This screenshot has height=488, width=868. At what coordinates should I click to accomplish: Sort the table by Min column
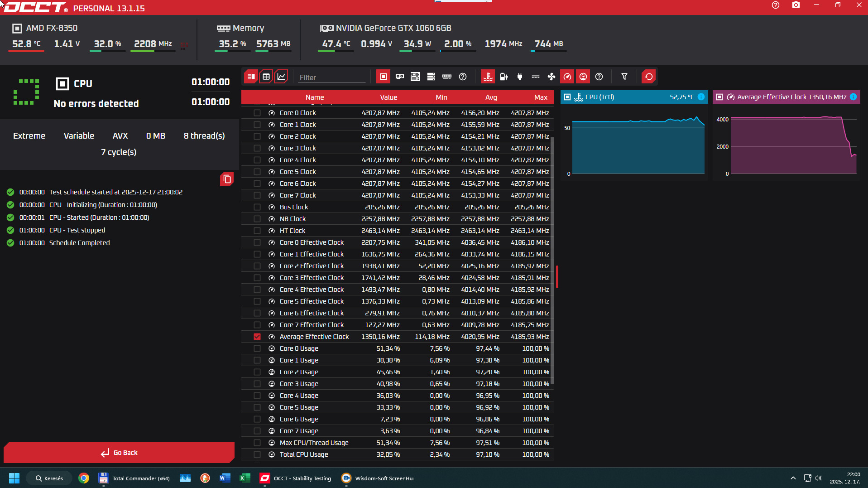441,97
